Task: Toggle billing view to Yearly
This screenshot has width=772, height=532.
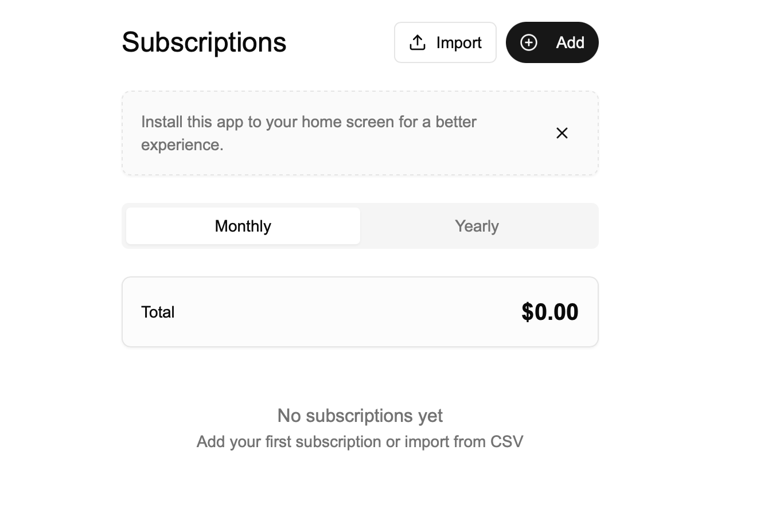Action: coord(477,226)
